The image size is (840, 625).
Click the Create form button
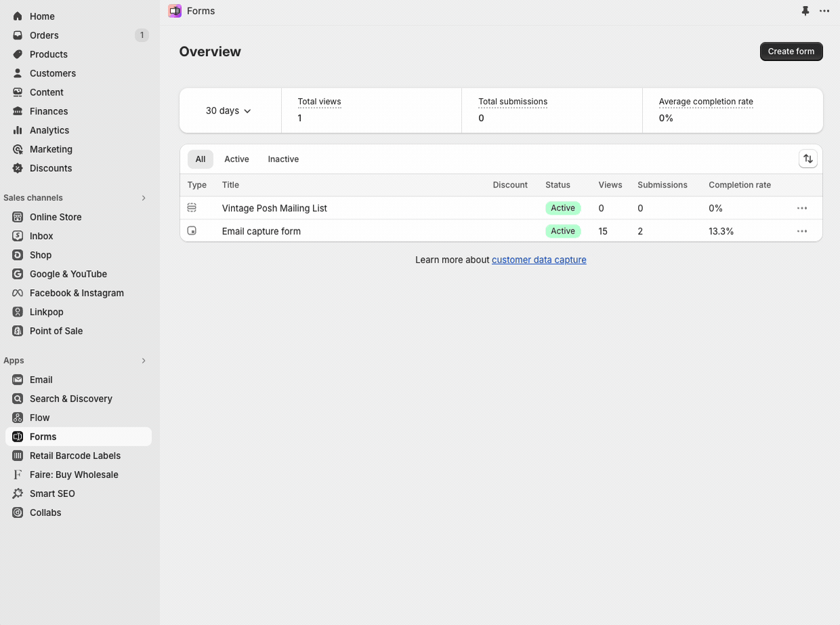[791, 51]
